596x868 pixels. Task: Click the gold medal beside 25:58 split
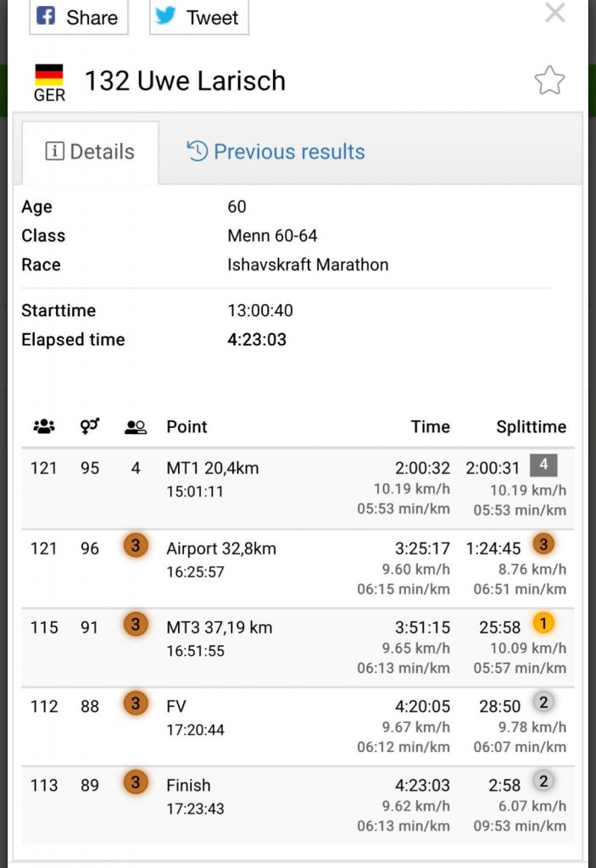543,624
